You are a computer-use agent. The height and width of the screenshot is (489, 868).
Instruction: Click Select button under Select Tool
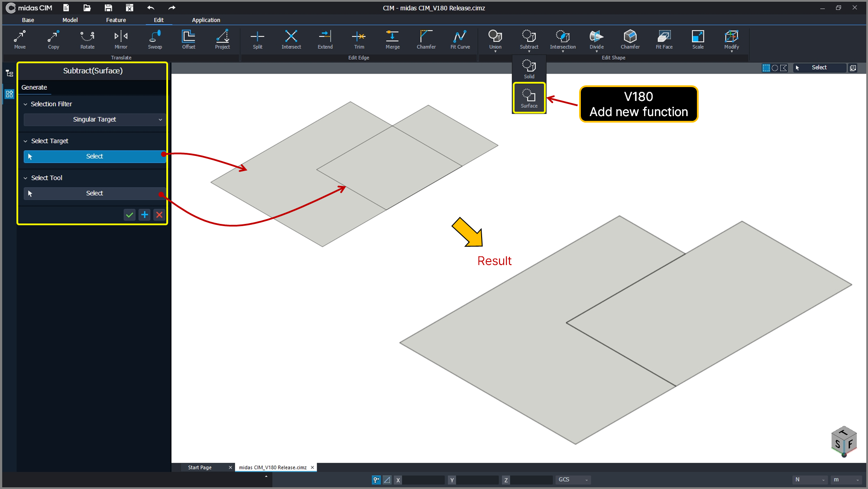(x=94, y=193)
